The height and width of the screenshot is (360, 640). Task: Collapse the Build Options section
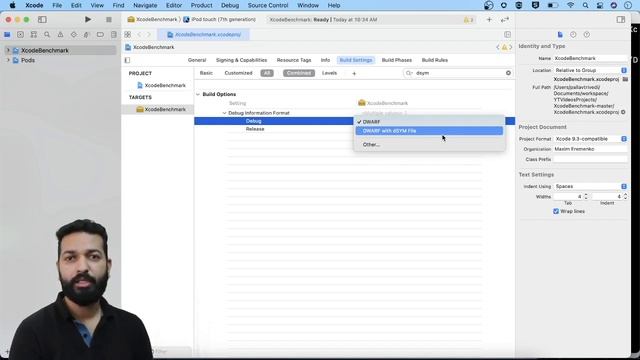(x=198, y=94)
